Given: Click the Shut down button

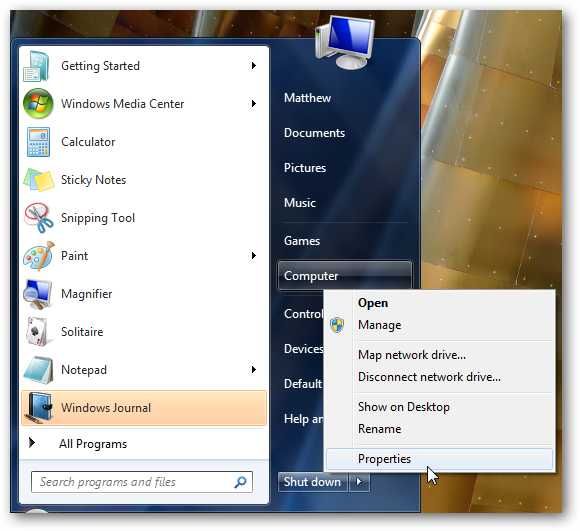Looking at the screenshot, I should click(313, 482).
